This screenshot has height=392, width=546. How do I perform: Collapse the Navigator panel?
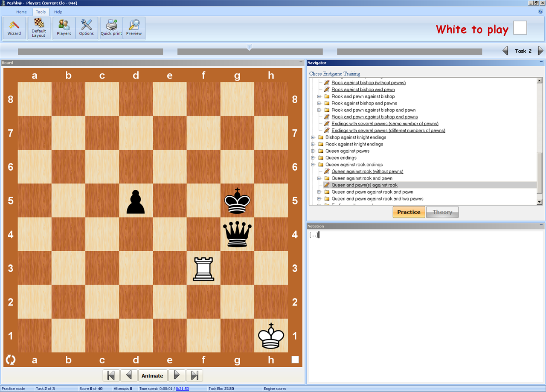(541, 63)
